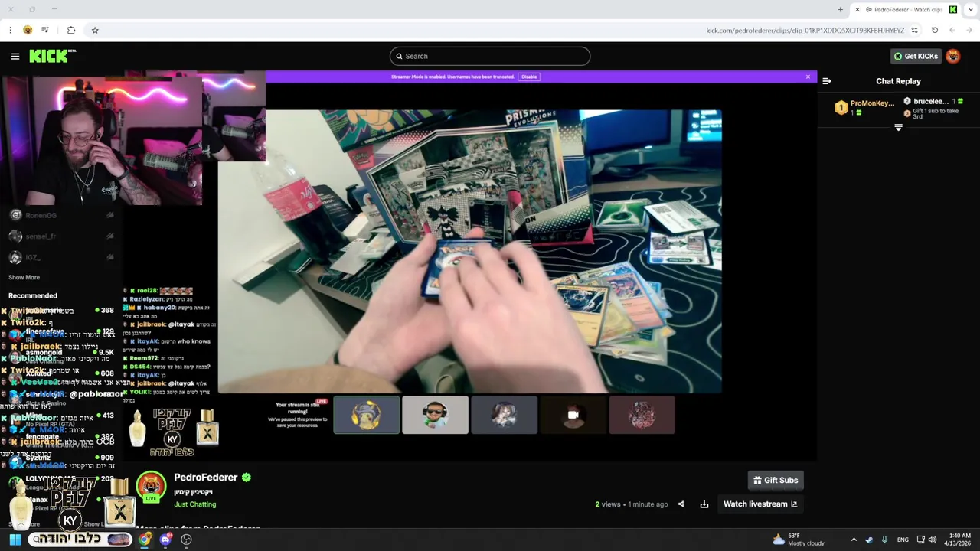This screenshot has height=551, width=980.
Task: Open taskbar volume control
Action: 933,540
